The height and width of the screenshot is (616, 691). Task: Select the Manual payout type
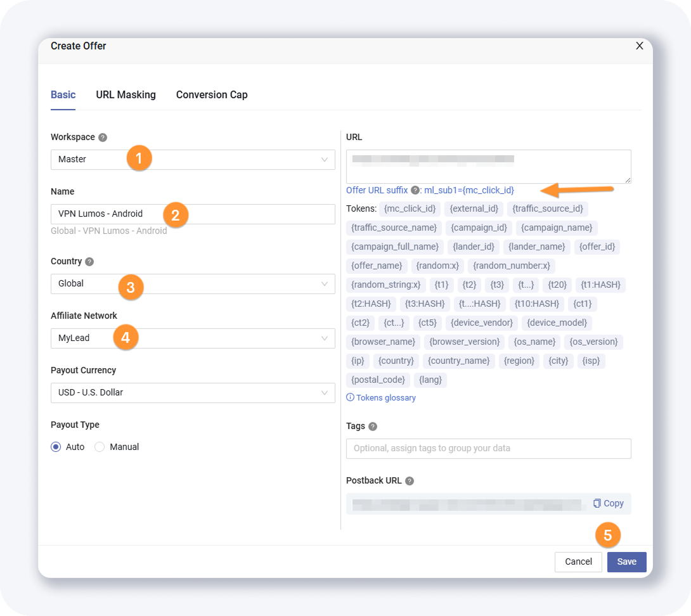tap(100, 447)
